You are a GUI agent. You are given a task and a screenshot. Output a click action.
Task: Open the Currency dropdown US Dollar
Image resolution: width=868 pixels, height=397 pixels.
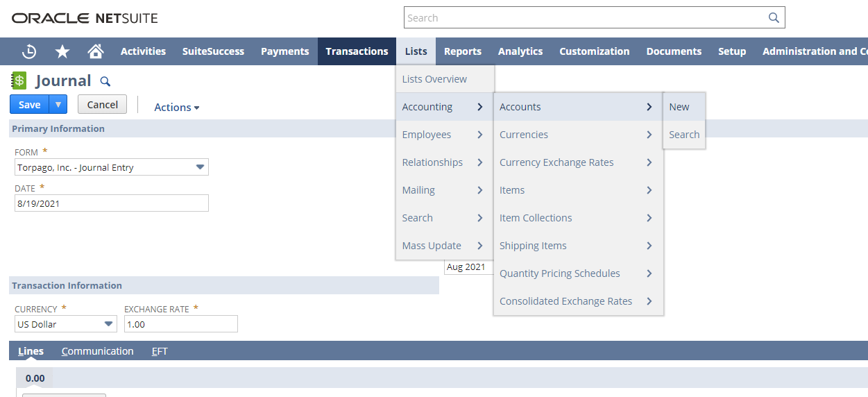66,324
